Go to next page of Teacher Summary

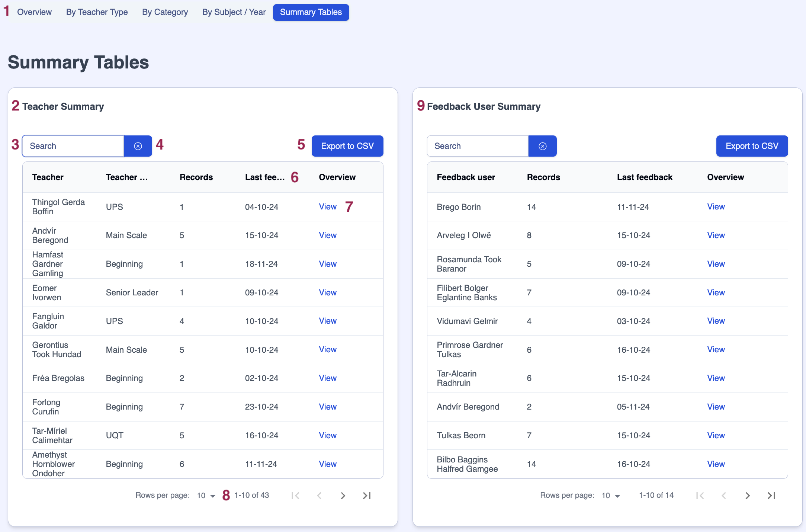tap(343, 496)
